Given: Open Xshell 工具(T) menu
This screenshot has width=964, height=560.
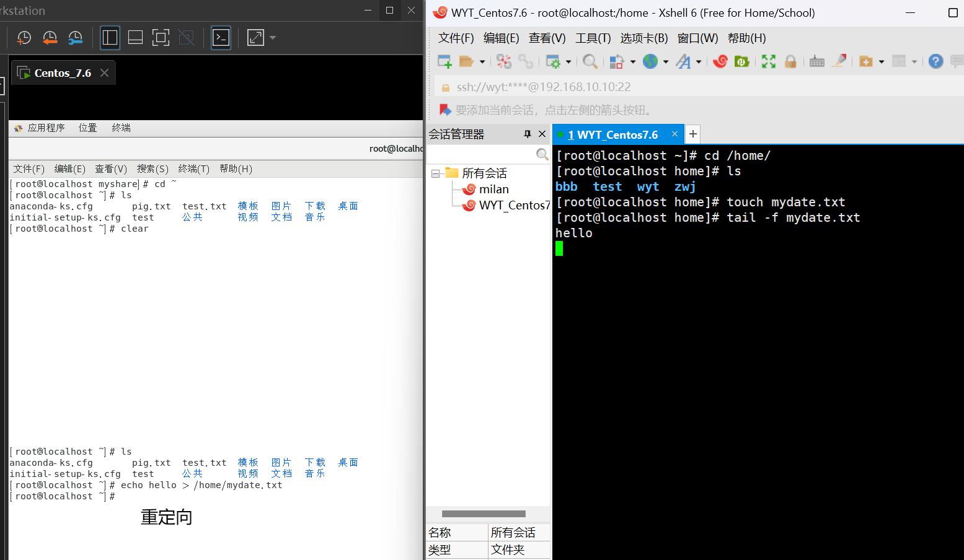Looking at the screenshot, I should pyautogui.click(x=593, y=38).
